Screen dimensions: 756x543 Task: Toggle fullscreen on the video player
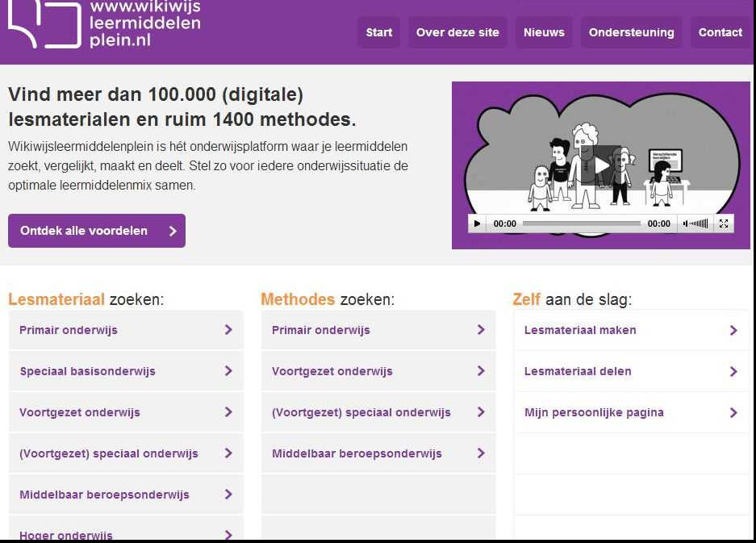tap(723, 223)
